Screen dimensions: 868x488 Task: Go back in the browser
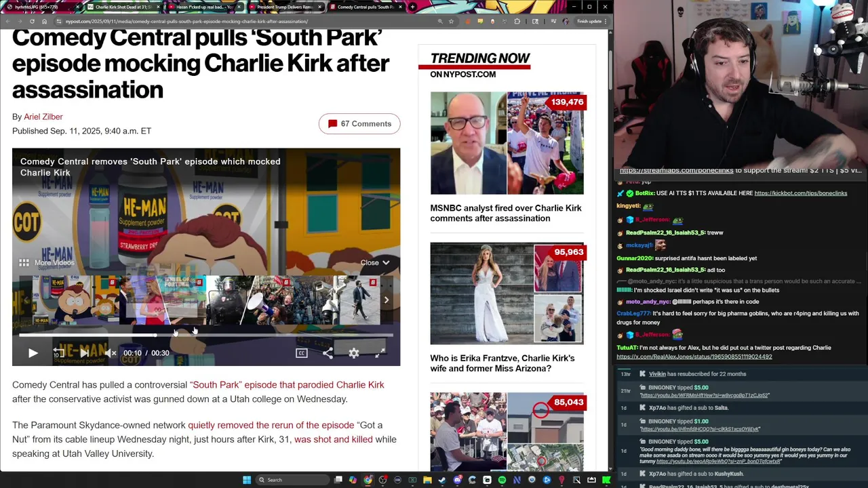(7, 21)
